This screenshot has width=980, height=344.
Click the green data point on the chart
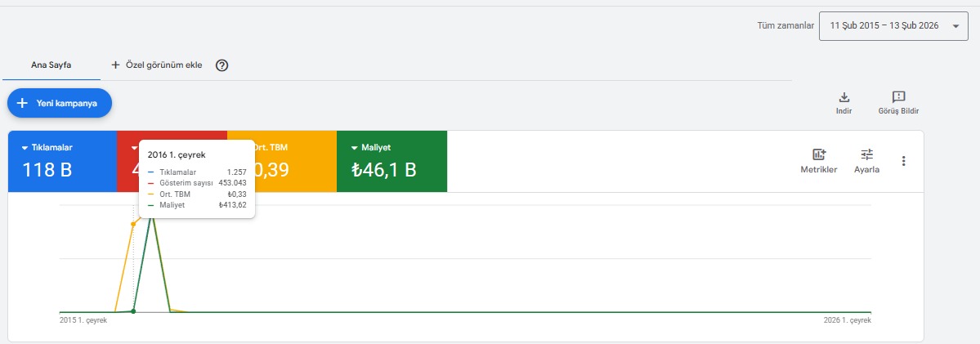point(133,311)
